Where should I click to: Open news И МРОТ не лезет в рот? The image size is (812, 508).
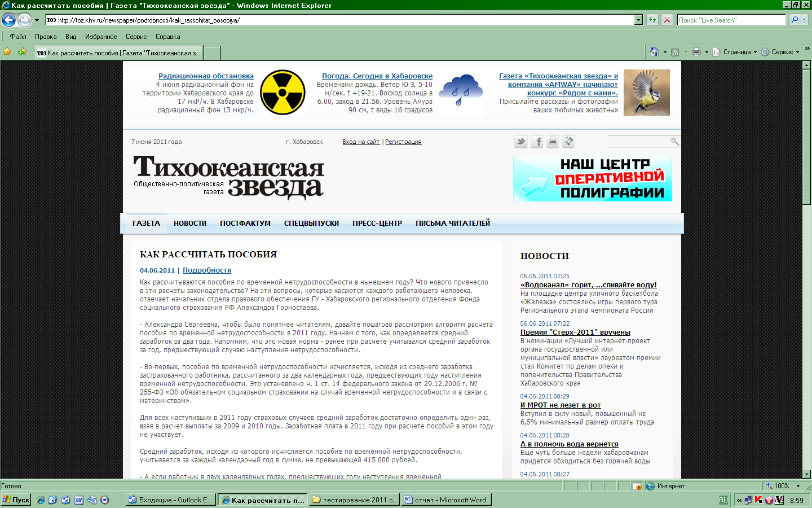(561, 405)
